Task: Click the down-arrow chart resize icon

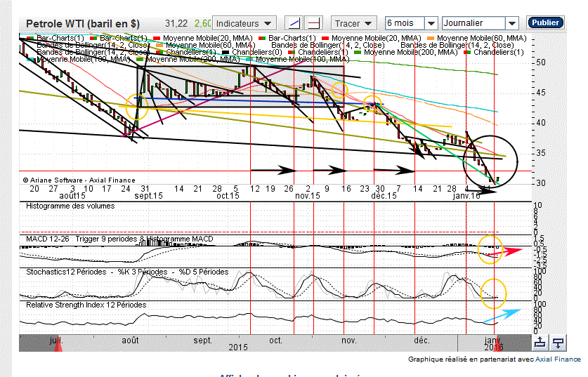Action: pyautogui.click(x=558, y=343)
